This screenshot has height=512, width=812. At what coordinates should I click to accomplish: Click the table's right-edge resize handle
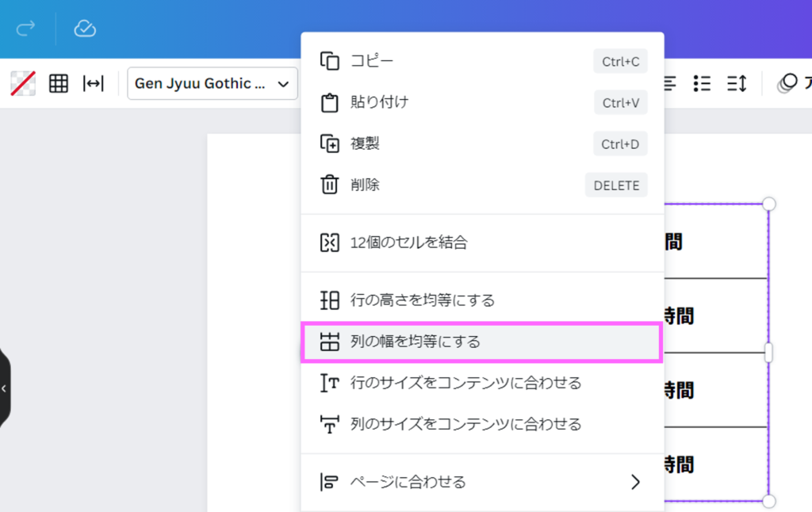coord(768,353)
